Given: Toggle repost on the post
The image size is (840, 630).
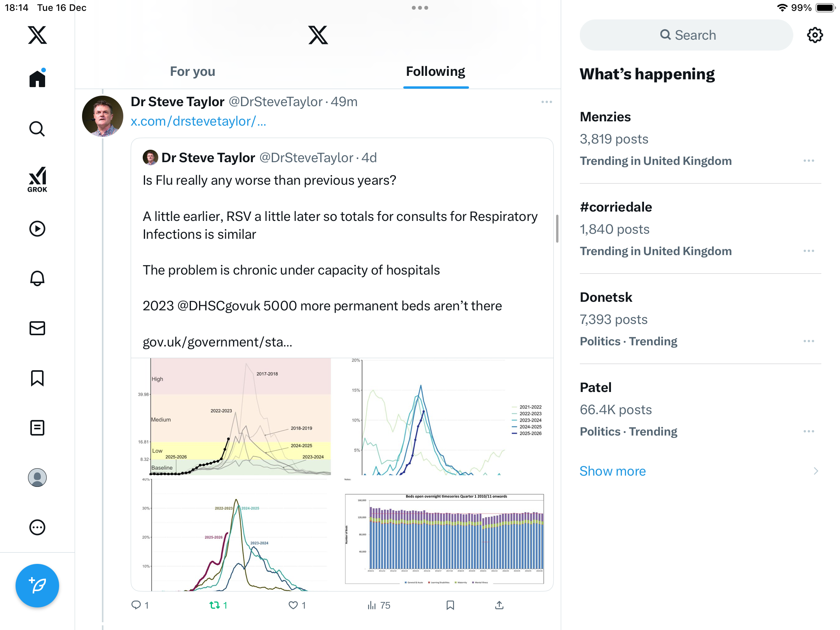Looking at the screenshot, I should (215, 605).
